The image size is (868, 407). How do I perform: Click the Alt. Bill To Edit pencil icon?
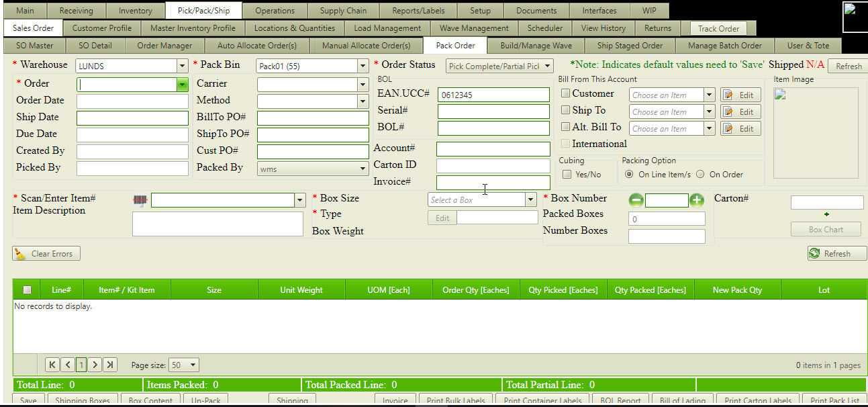point(730,129)
